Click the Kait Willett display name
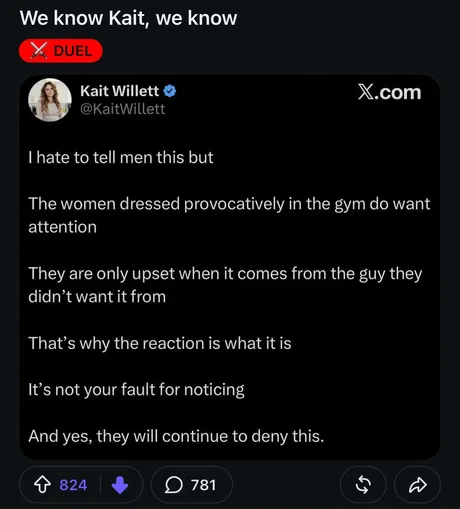Viewport: 460px width, 509px height. coord(119,91)
